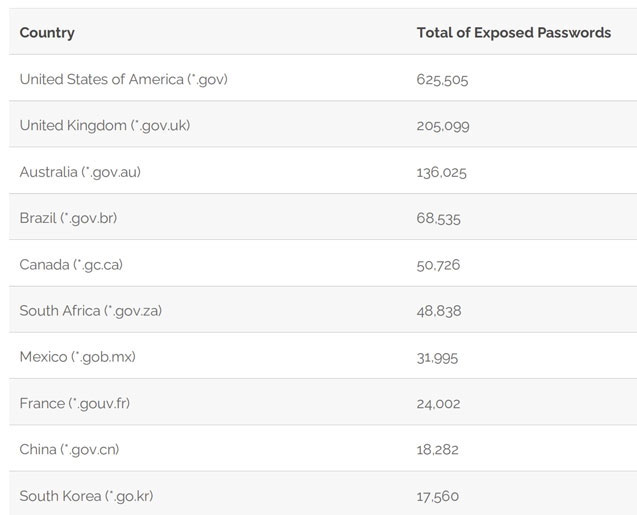Click the 136,025 figure
The height and width of the screenshot is (515, 637).
click(442, 173)
